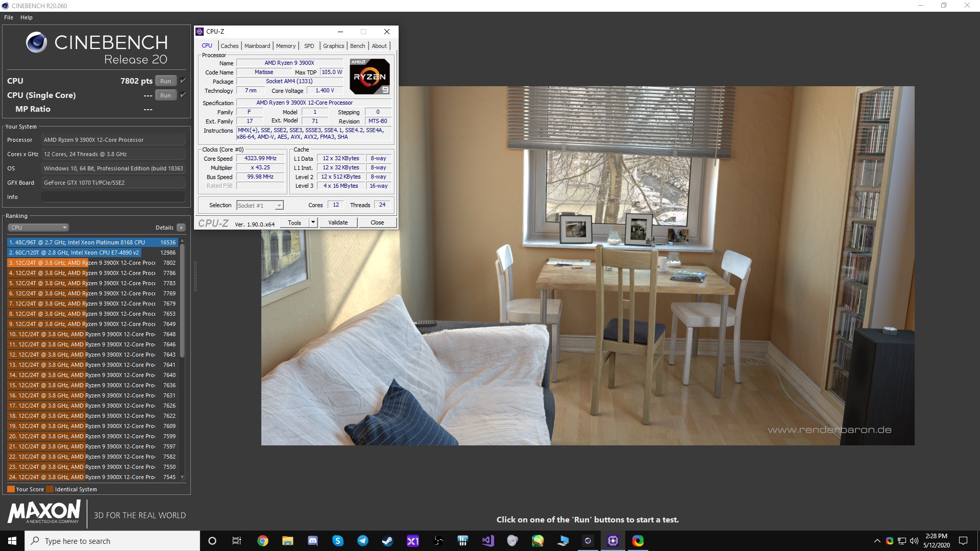Switch to CPU-Z taskbar icon
Viewport: 980px width, 551px height.
612,541
